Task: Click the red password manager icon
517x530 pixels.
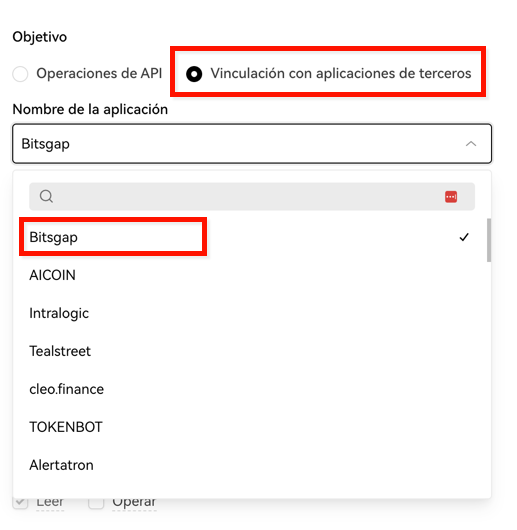Action: pyautogui.click(x=451, y=196)
